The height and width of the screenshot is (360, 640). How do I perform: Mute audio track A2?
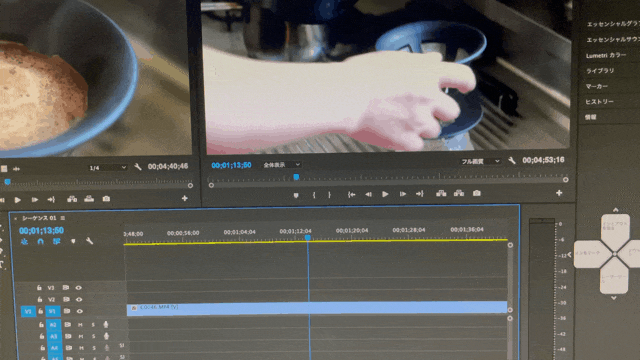80,325
